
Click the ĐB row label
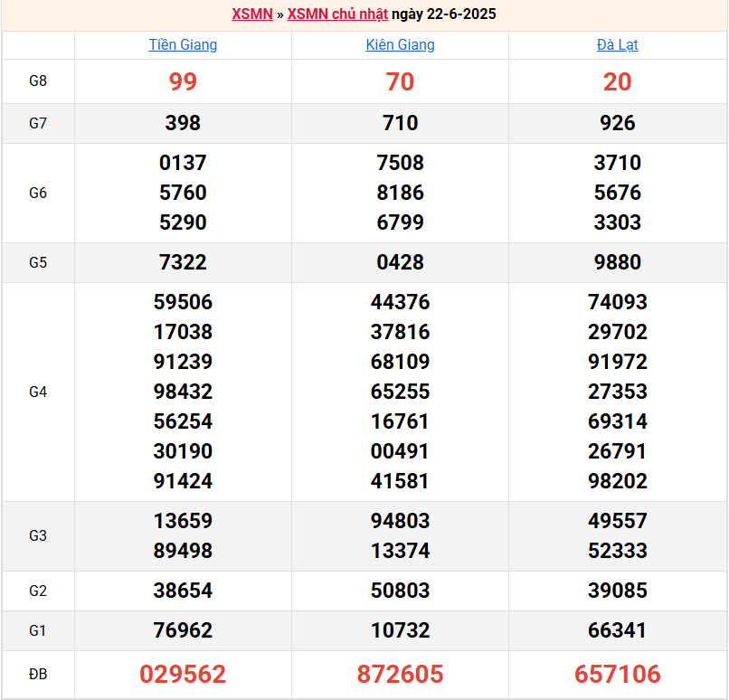(38, 674)
